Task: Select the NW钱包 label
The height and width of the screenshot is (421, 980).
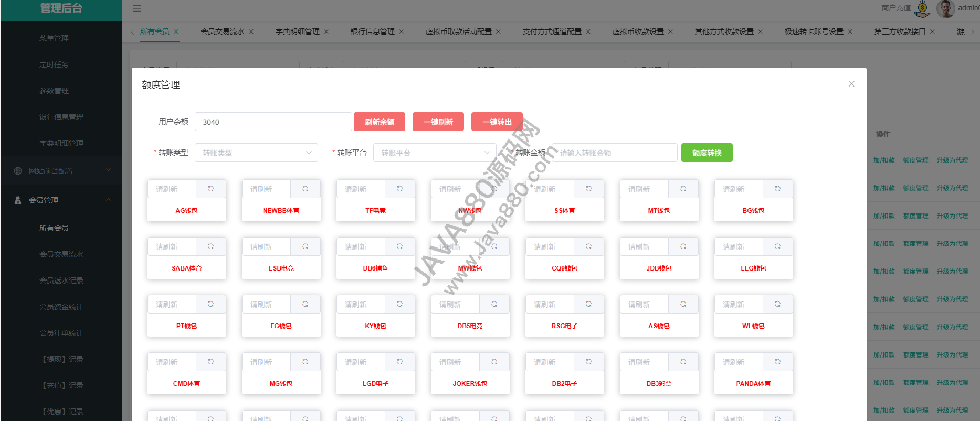Action: pyautogui.click(x=470, y=210)
